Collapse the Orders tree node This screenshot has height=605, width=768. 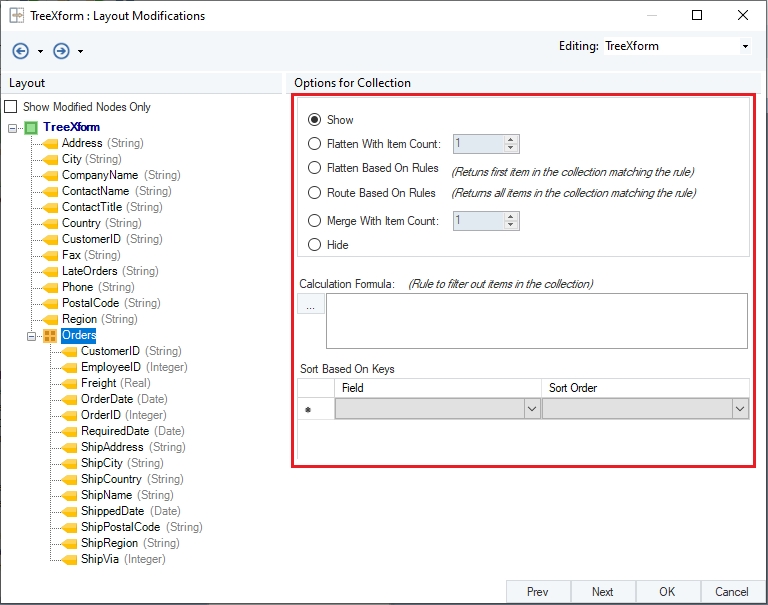pos(31,335)
